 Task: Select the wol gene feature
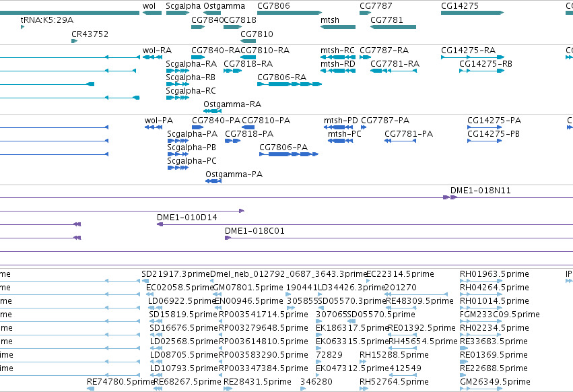pos(152,13)
